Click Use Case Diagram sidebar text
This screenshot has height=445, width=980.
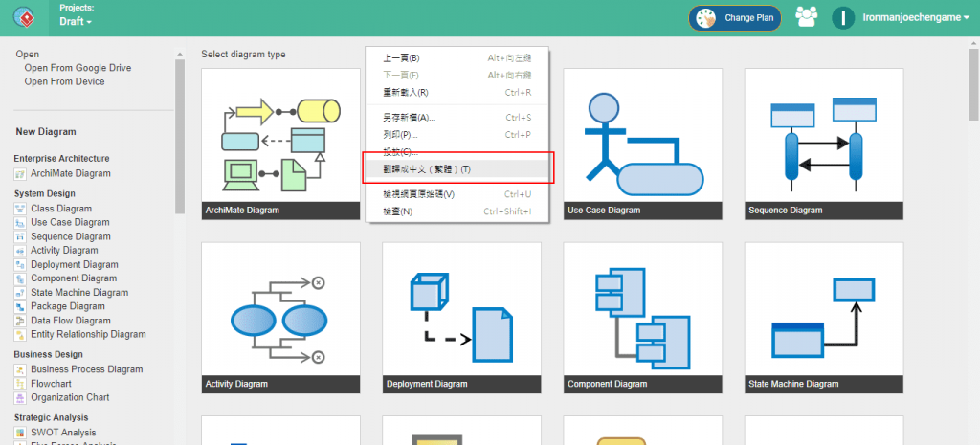[x=70, y=222]
